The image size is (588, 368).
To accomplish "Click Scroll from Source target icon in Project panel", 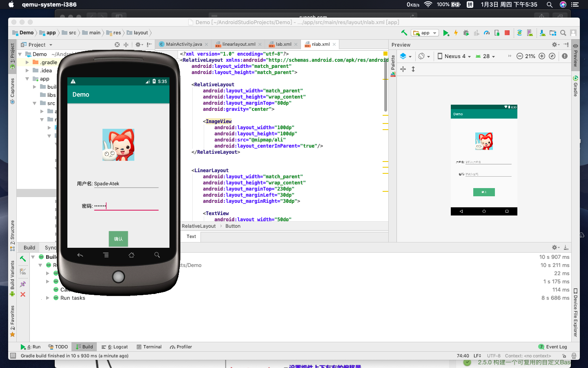I will 117,45.
